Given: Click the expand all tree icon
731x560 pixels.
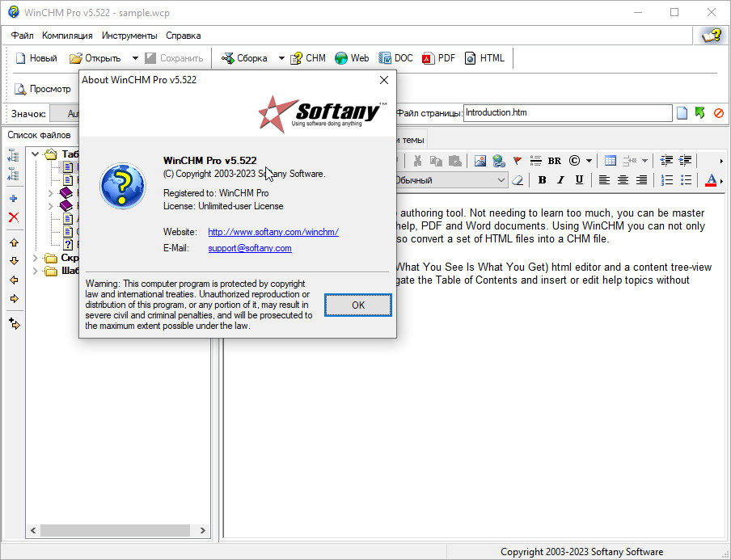Looking at the screenshot, I should 14,155.
